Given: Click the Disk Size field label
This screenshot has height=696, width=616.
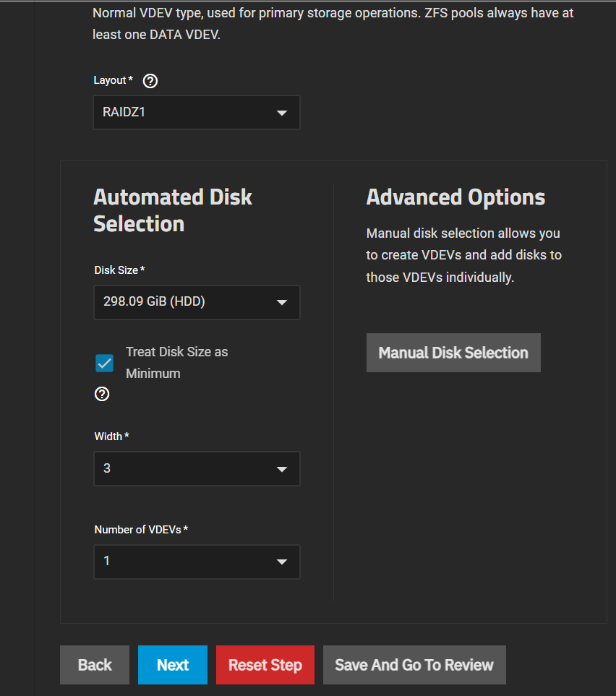Looking at the screenshot, I should 119,270.
